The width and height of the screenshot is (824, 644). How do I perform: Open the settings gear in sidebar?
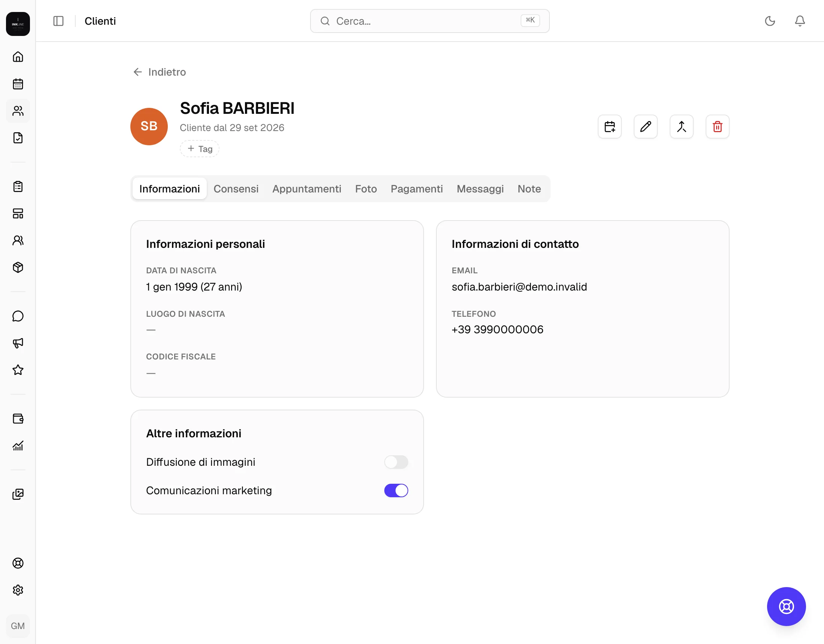click(x=18, y=590)
